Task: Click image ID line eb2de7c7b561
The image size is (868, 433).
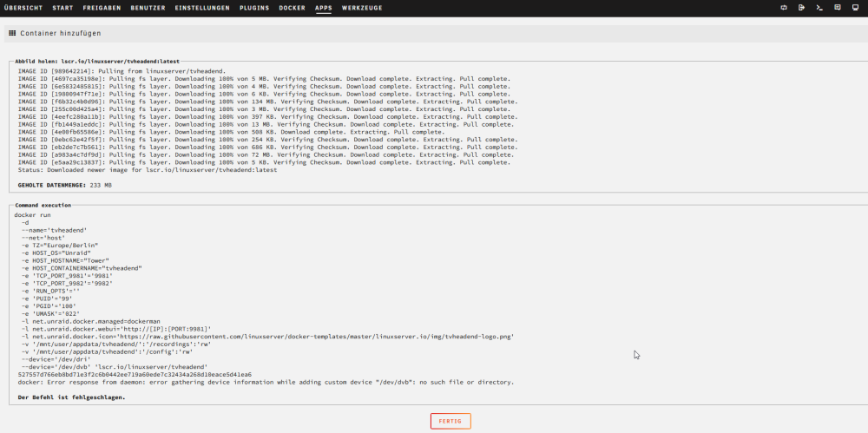Action: coord(268,148)
